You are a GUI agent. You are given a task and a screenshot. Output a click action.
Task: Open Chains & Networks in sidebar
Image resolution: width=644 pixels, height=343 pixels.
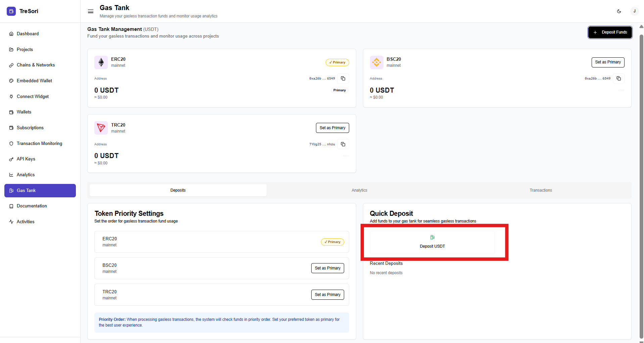36,65
